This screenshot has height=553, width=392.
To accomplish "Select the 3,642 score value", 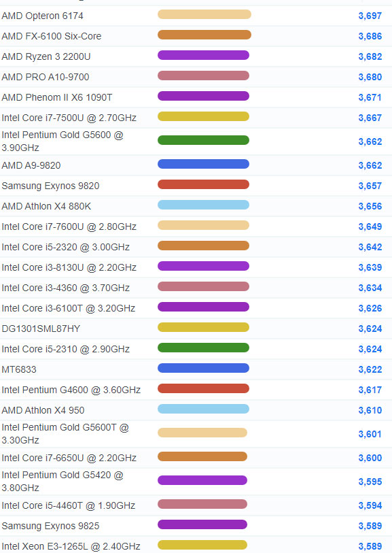I will [x=370, y=248].
